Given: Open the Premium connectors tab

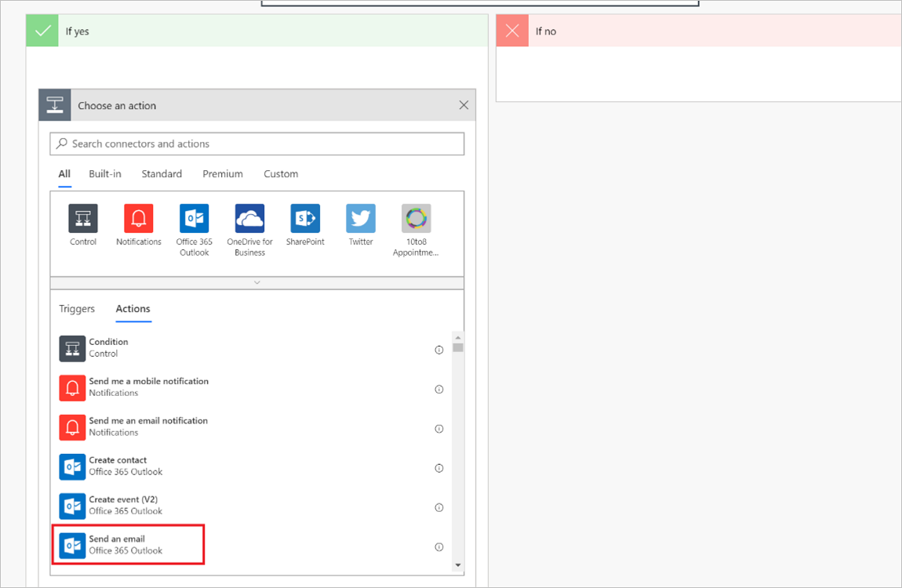Looking at the screenshot, I should point(222,173).
